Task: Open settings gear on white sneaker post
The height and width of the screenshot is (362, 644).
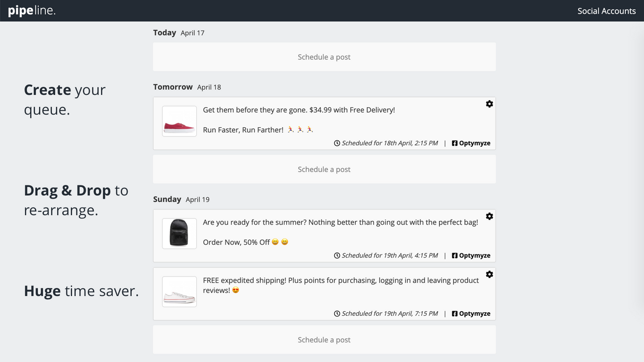Action: pyautogui.click(x=489, y=274)
